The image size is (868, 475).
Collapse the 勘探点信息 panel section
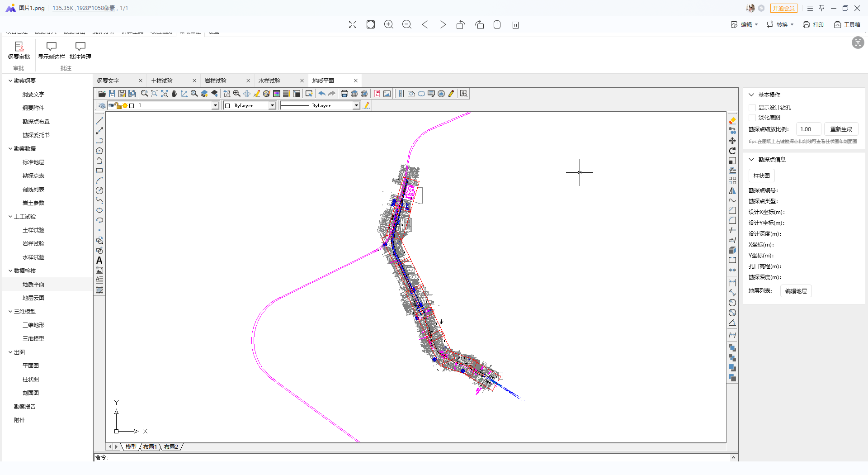point(751,160)
